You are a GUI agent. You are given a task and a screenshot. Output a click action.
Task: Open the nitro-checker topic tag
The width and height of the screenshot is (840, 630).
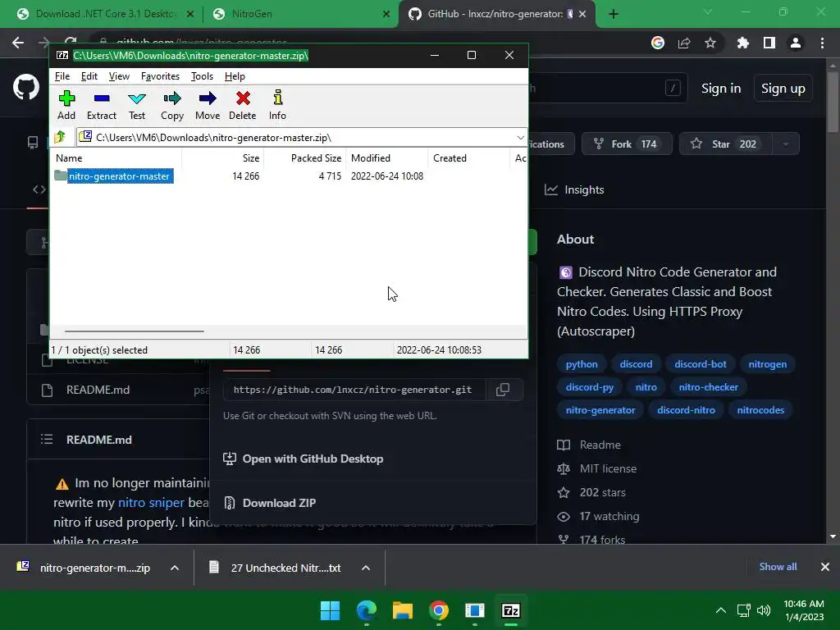point(708,387)
